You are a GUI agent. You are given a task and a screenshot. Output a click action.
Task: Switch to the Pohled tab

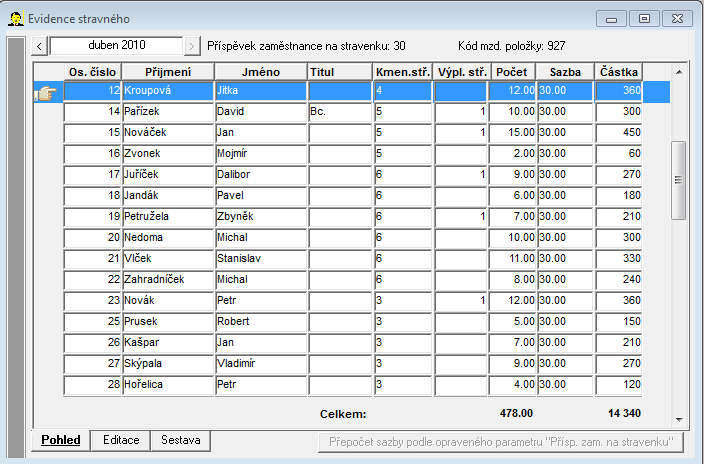click(61, 440)
